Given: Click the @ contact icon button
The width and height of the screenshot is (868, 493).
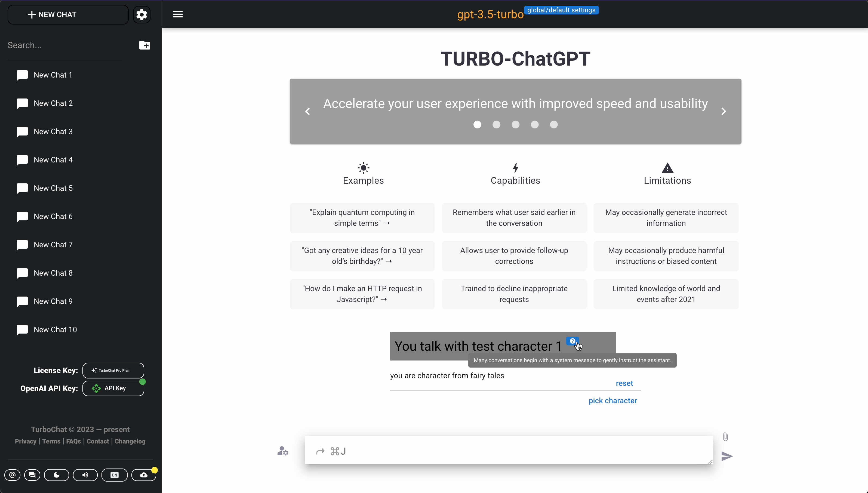Looking at the screenshot, I should pyautogui.click(x=13, y=475).
